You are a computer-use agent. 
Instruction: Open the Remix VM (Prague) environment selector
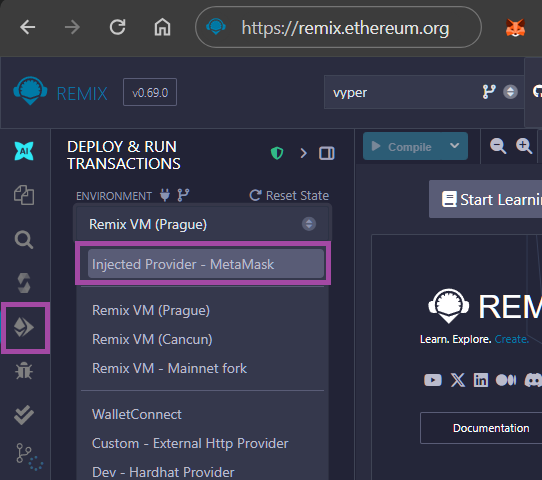(x=203, y=224)
